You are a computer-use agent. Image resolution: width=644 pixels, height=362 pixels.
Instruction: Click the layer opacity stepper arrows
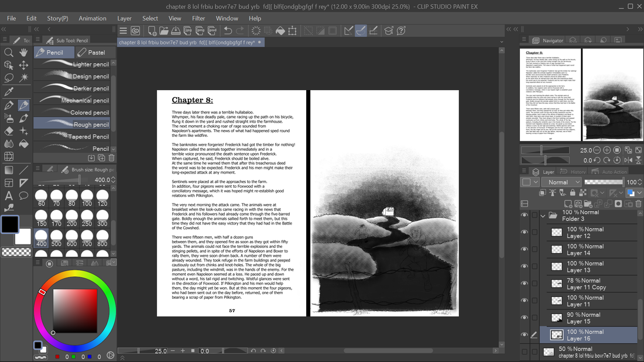click(639, 182)
